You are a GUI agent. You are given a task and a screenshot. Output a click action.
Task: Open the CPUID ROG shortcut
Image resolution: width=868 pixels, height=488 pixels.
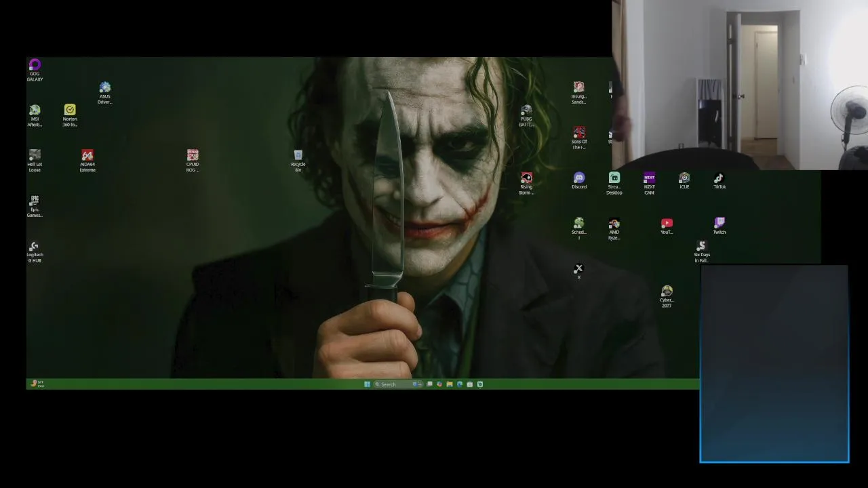pos(193,161)
